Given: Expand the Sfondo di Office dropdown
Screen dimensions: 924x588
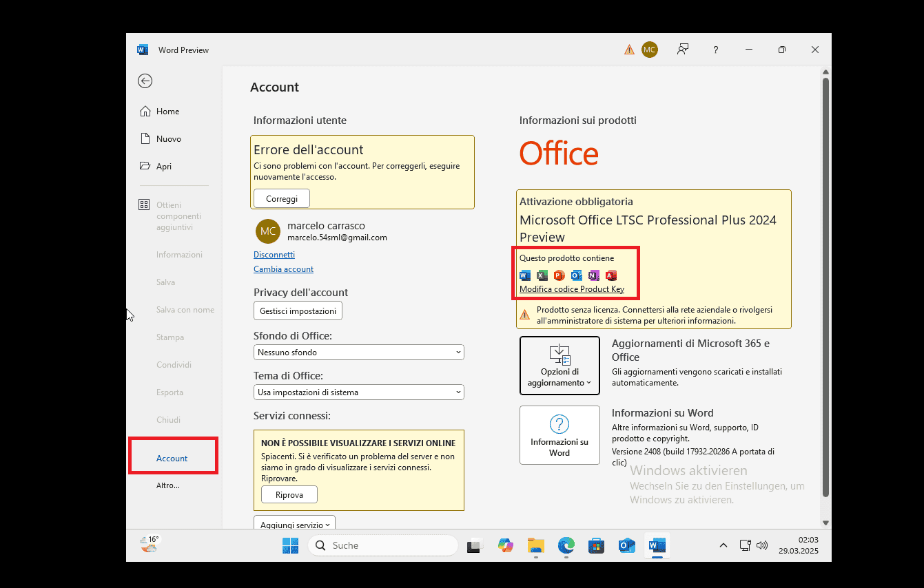Looking at the screenshot, I should click(x=358, y=353).
